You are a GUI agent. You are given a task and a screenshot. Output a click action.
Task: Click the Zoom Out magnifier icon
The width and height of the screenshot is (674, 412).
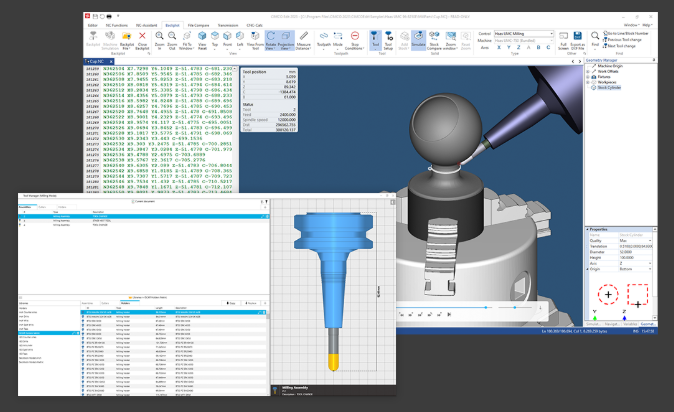pyautogui.click(x=172, y=36)
